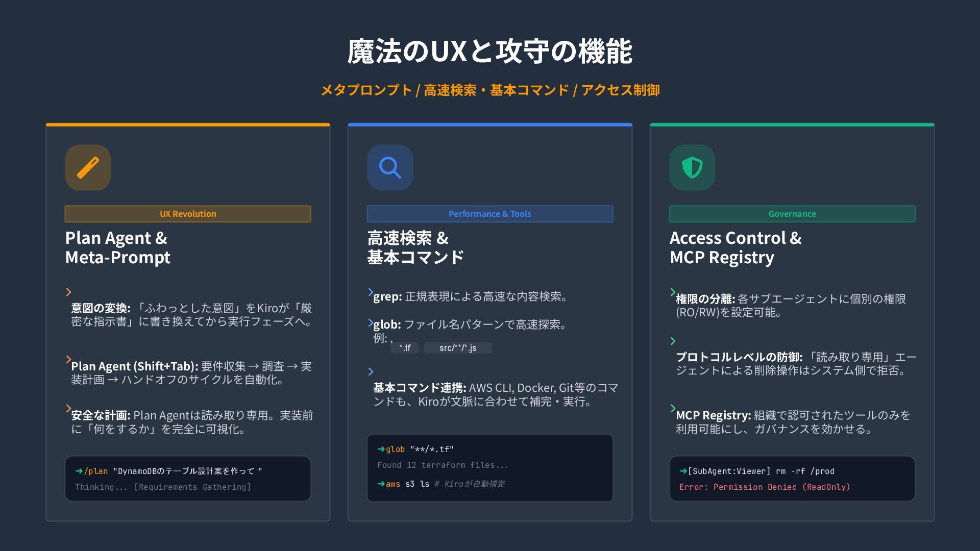Screen dimensions: 980x551
Task: Click the src/**/*.js pattern chip
Action: coord(458,348)
